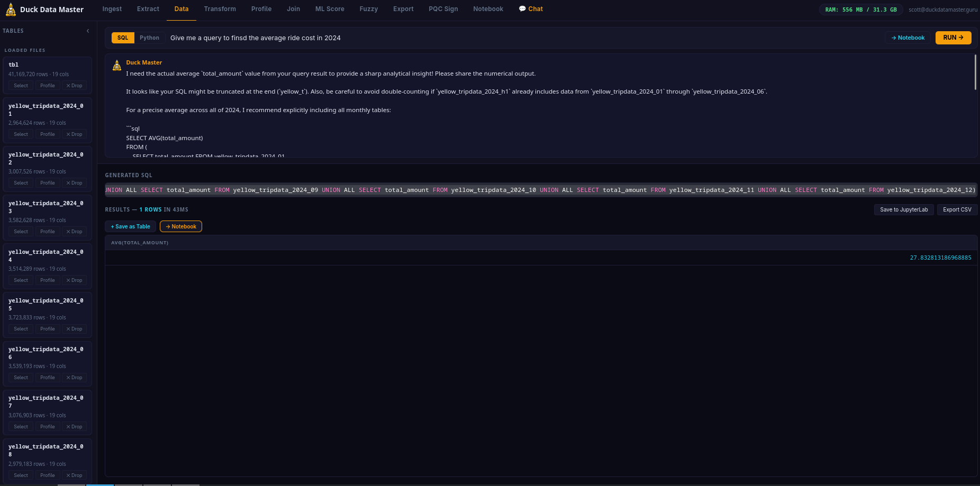Select table yellow_tripdata_2024_02
The width and height of the screenshot is (980, 486).
pyautogui.click(x=21, y=183)
